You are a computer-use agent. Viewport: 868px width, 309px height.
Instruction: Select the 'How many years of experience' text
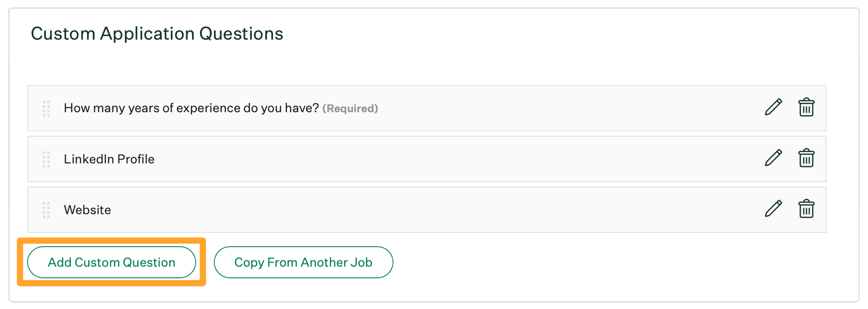click(x=191, y=108)
